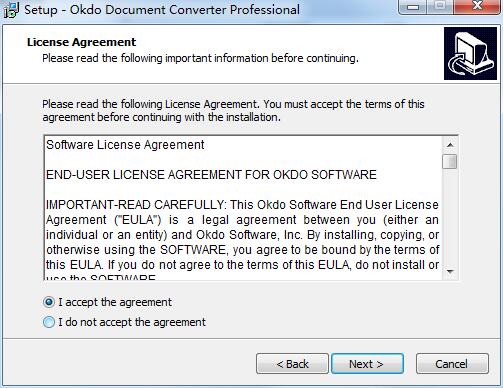Click the computer installer graphic in header

[470, 54]
